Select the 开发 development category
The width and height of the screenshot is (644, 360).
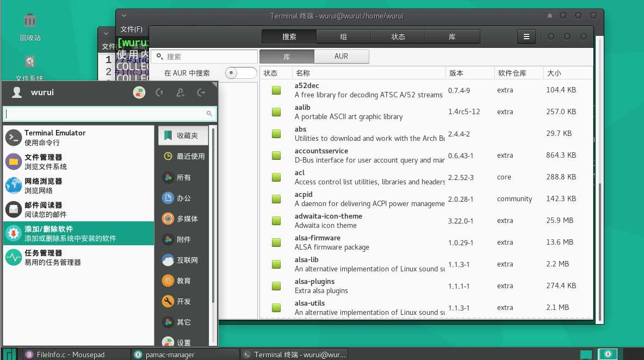tap(183, 301)
